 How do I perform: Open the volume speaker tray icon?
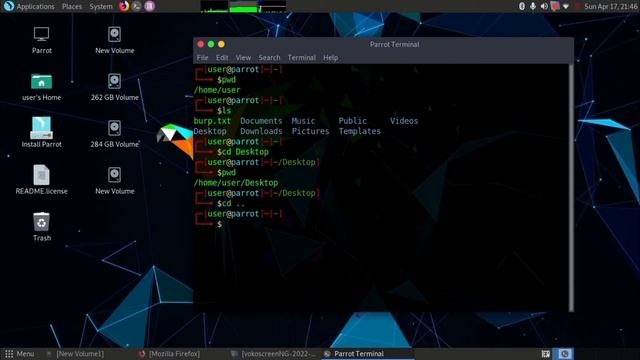[544, 6]
